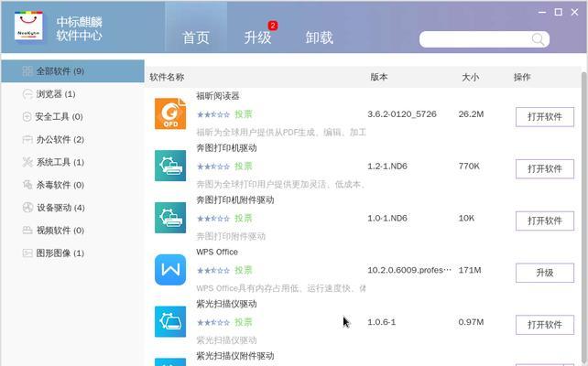
Task: Click the 紫光扫描仪附件驱动 title text
Action: point(235,356)
